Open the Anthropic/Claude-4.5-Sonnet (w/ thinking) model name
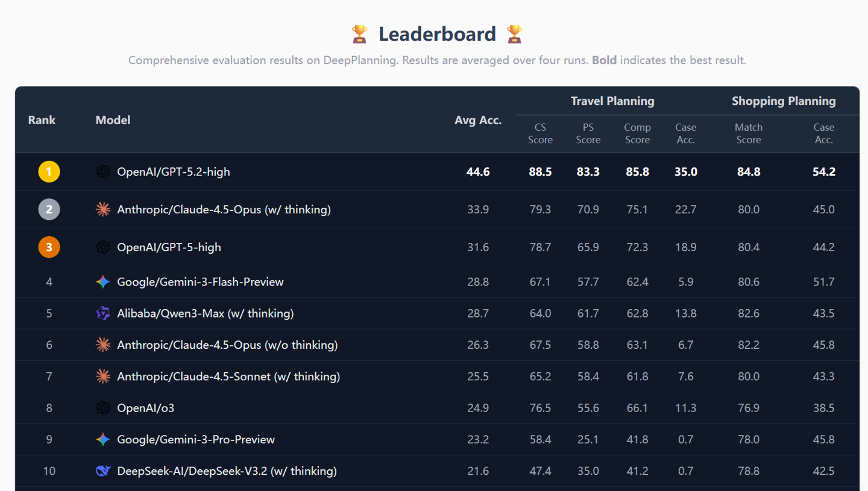 [228, 377]
